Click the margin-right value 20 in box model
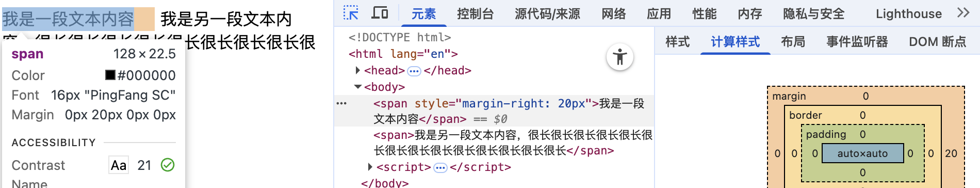Viewport: 980px width, 188px height. click(x=951, y=153)
